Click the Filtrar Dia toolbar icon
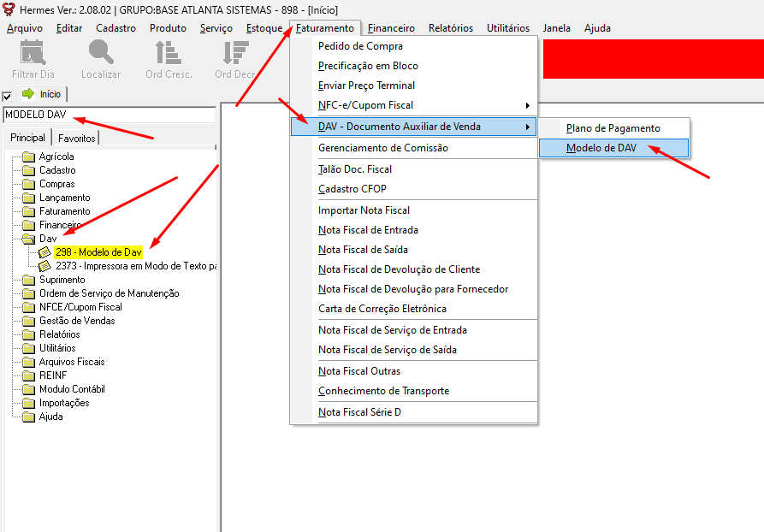This screenshot has height=532, width=764. coord(33,53)
